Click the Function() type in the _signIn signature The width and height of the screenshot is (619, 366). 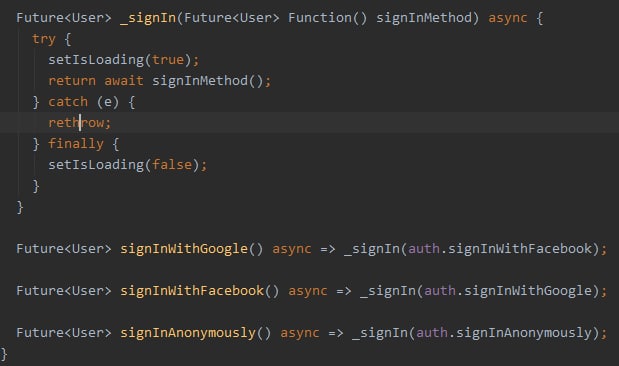(x=328, y=18)
